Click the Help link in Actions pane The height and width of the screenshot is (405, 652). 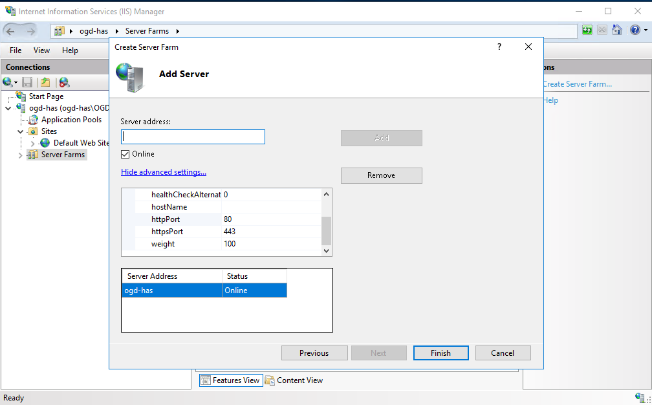551,100
